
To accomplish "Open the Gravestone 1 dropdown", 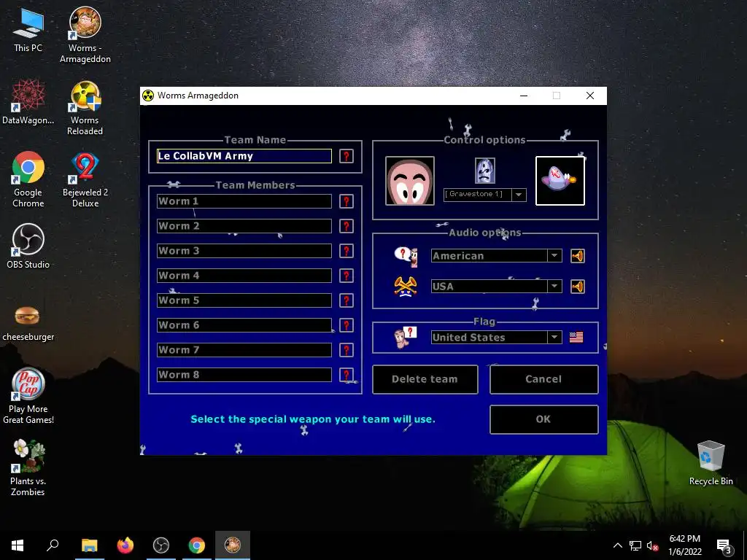I will [x=519, y=195].
